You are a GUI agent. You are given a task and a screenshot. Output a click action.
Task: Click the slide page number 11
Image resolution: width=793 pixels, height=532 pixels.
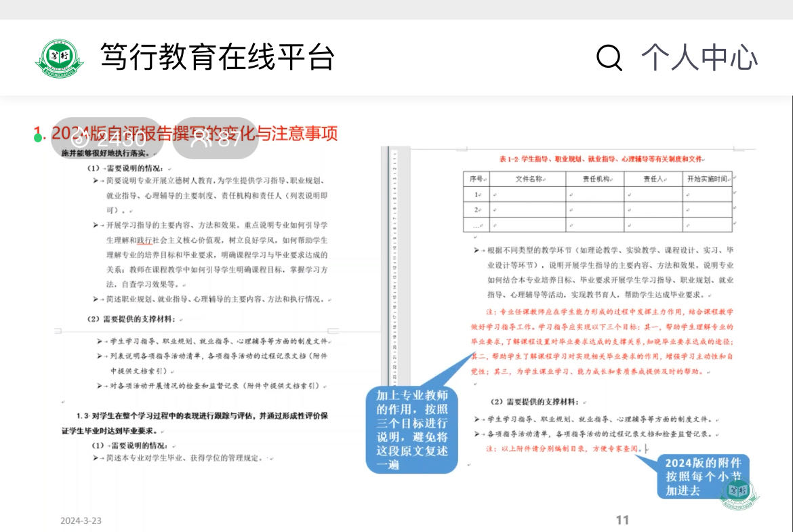coord(623,520)
